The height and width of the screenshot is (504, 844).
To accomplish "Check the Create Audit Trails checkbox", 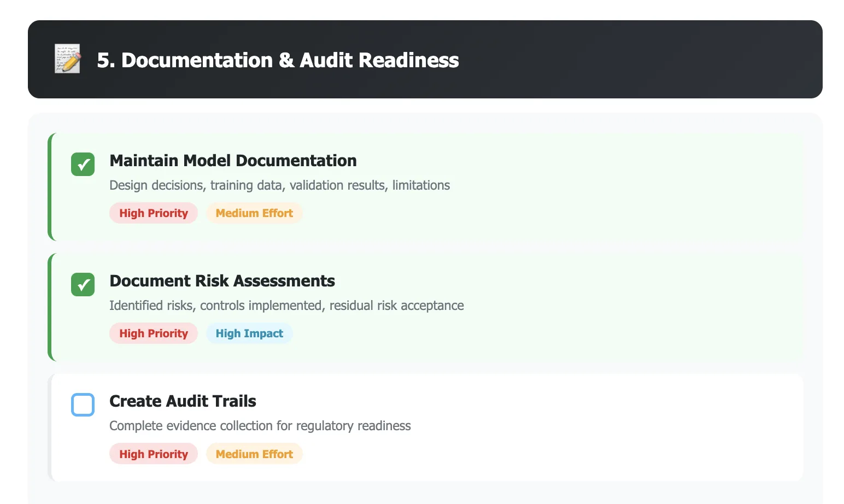I will tap(83, 405).
